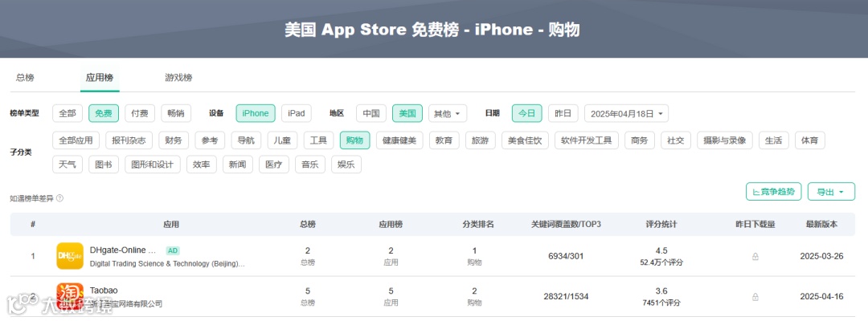Filter by 新闻 subcategory

coord(237,165)
